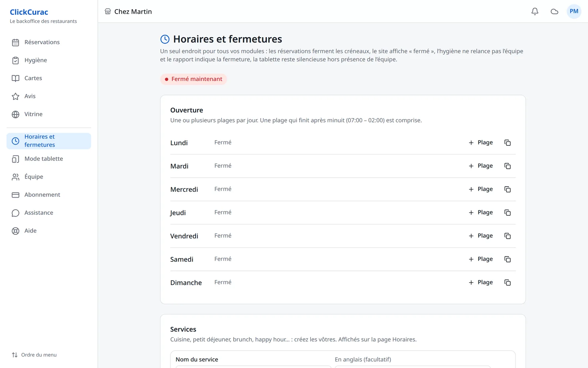Click the Hygiène clipboard icon
The height and width of the screenshot is (368, 588).
(x=15, y=60)
